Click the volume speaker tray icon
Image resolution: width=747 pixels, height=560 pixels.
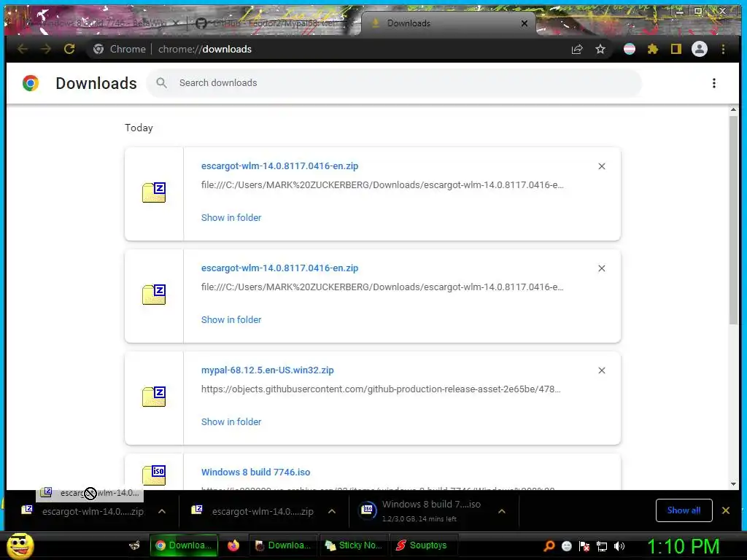coord(619,546)
